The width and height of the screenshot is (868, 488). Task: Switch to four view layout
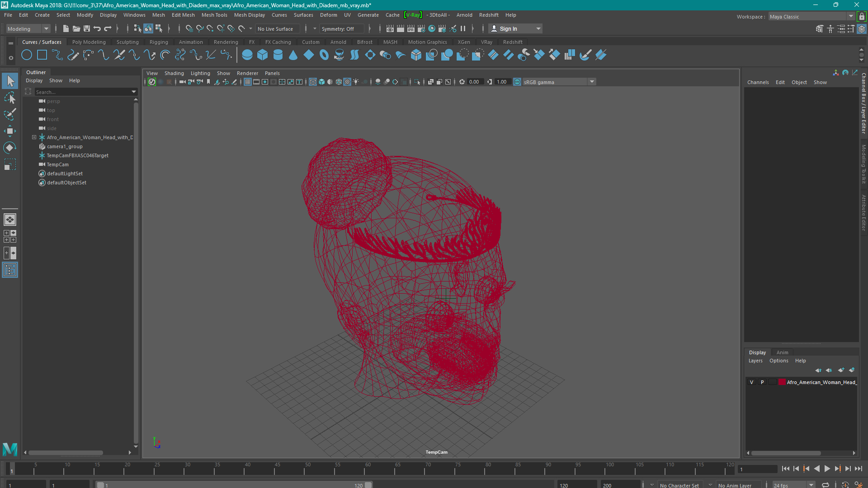click(x=10, y=236)
